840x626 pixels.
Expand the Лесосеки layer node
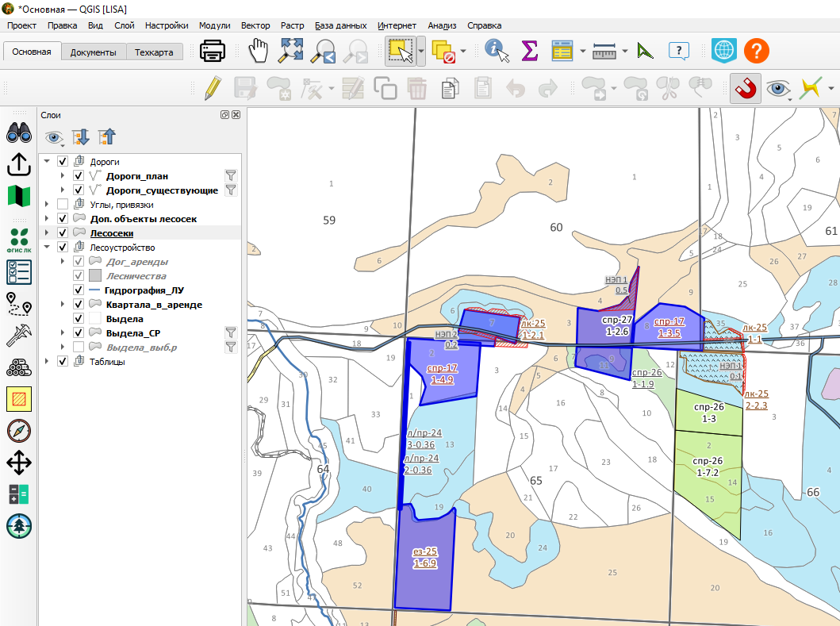pos(47,233)
